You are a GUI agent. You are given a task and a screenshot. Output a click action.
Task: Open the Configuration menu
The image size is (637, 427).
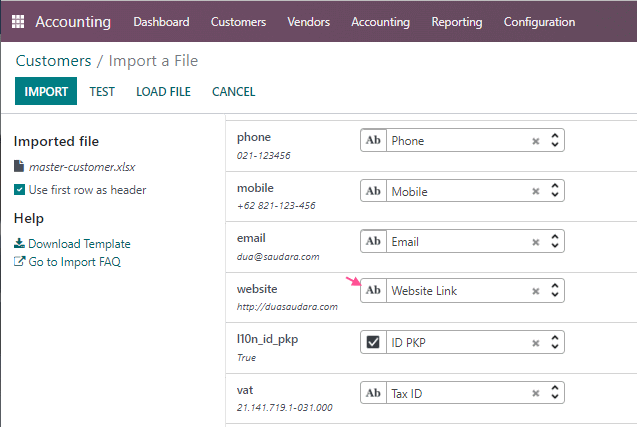click(540, 22)
